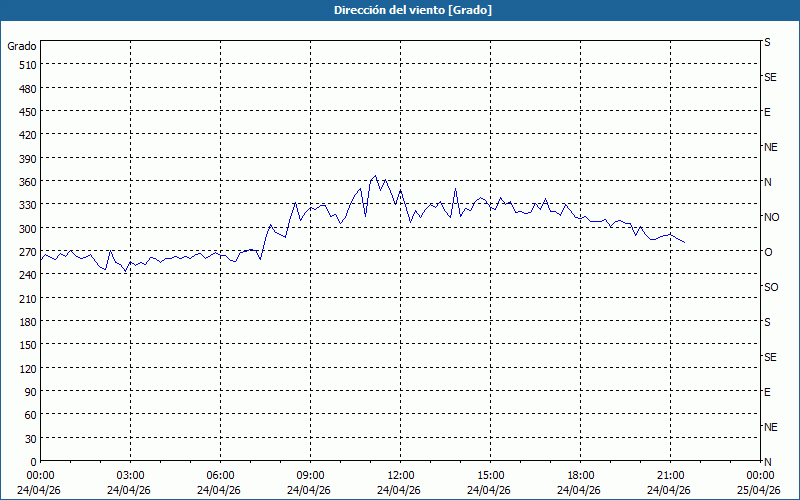The image size is (800, 500).
Task: Click the 150 tick label on left axis
Action: click(x=26, y=345)
